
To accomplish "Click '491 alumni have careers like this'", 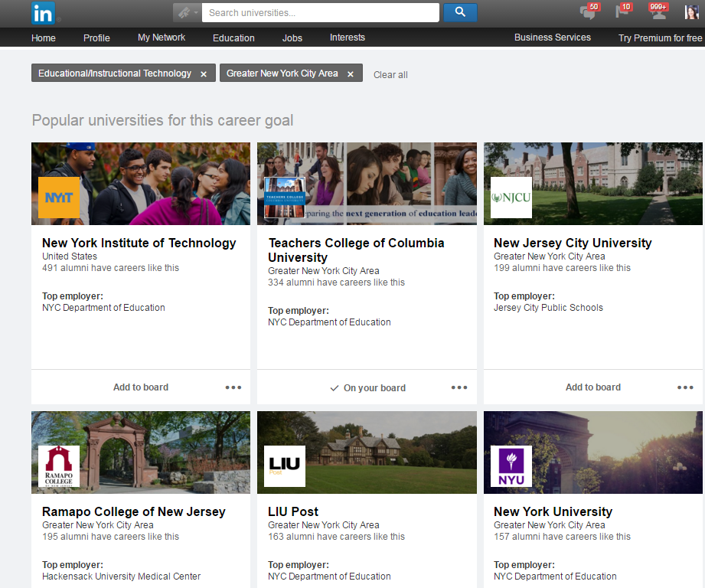I will pyautogui.click(x=110, y=268).
